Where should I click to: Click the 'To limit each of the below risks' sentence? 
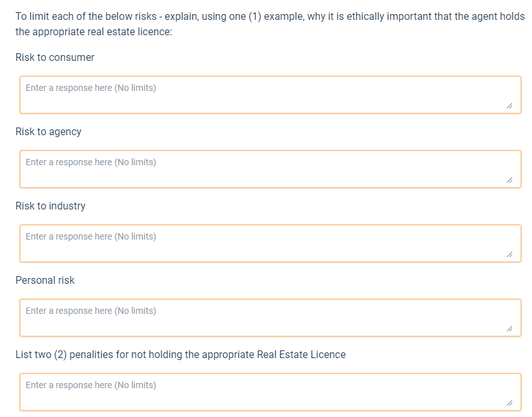[x=270, y=16]
